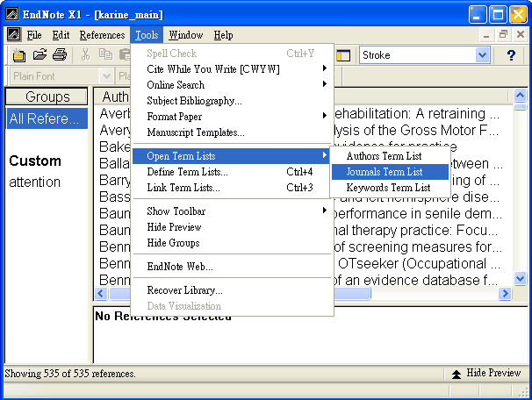Click the Author column header
Viewport: 532px width, 400px height.
115,96
